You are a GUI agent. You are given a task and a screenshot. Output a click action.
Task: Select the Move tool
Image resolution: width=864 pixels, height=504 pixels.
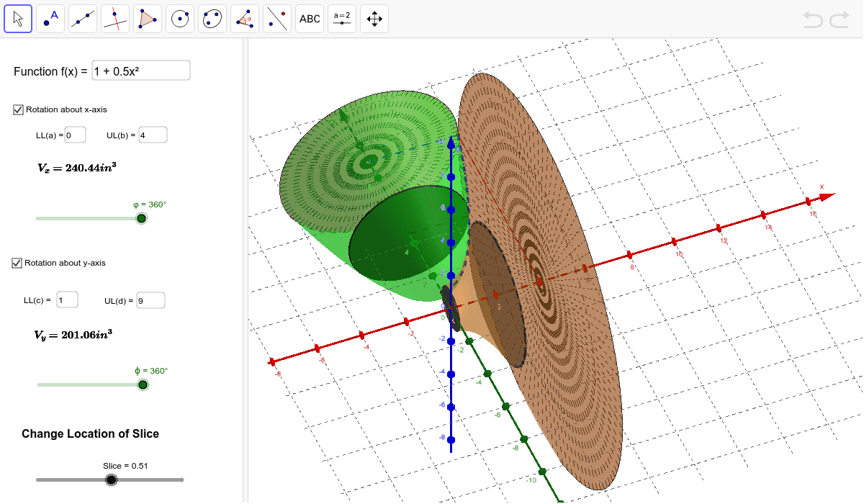point(18,18)
